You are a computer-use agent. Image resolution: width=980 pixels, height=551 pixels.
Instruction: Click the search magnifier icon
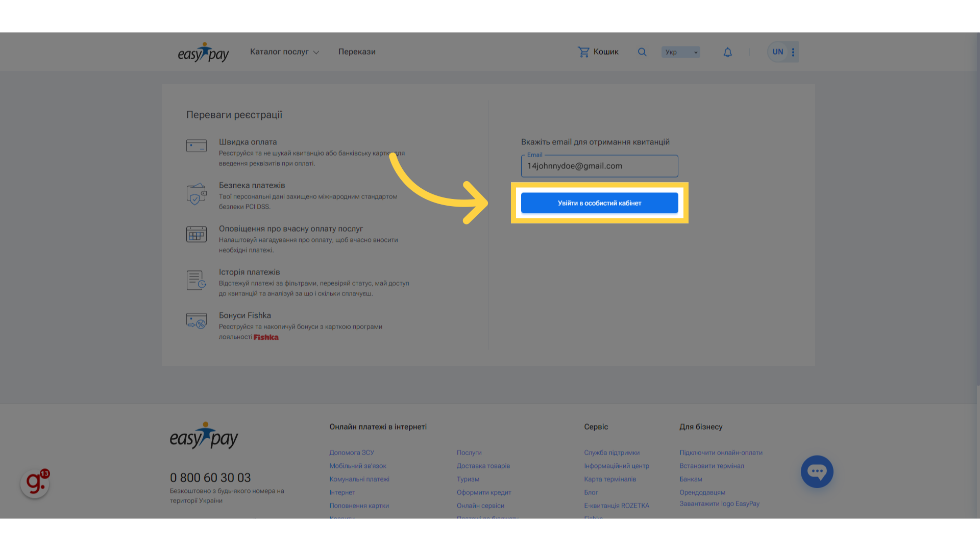pos(642,52)
